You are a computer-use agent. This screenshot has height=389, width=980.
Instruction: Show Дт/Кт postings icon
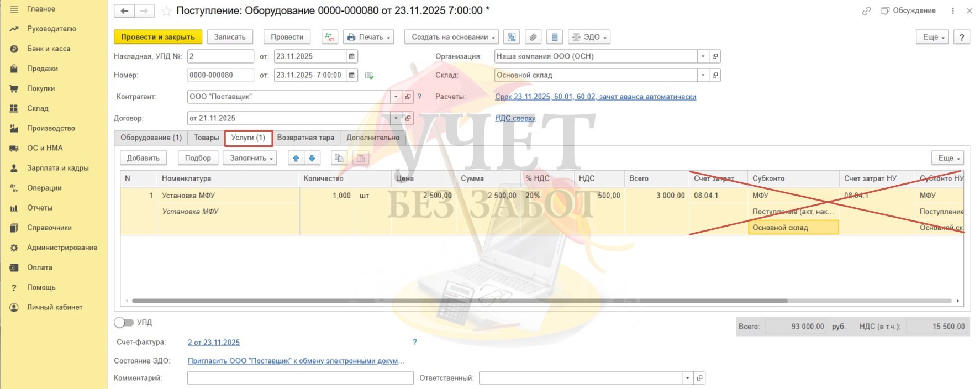click(x=330, y=37)
